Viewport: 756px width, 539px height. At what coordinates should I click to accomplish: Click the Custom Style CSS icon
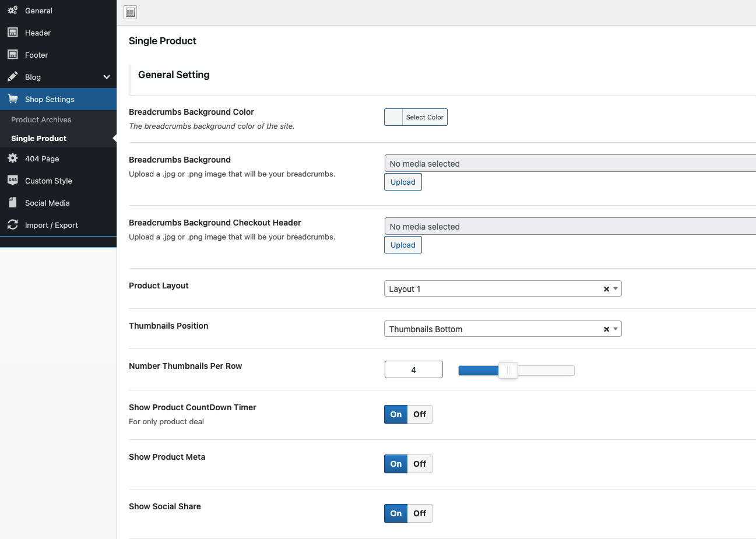(12, 181)
